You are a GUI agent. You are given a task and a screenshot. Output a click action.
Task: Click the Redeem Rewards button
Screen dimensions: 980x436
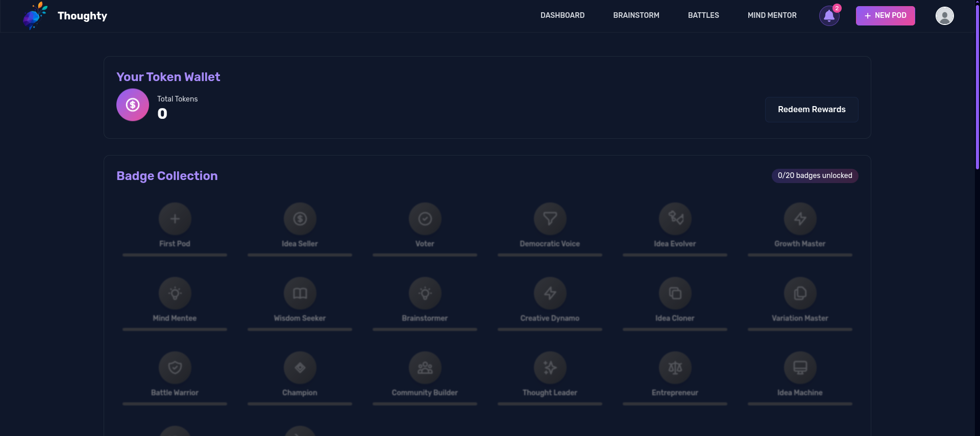click(812, 110)
